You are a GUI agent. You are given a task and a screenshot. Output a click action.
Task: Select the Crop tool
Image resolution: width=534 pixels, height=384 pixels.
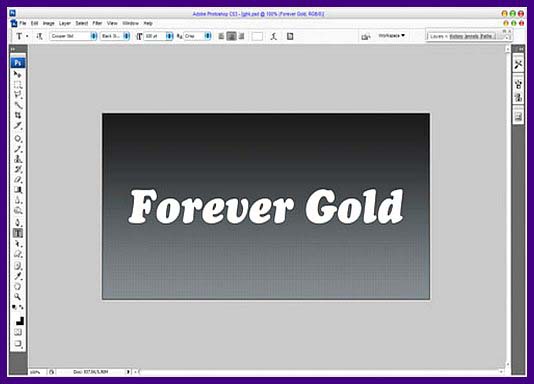pos(17,115)
